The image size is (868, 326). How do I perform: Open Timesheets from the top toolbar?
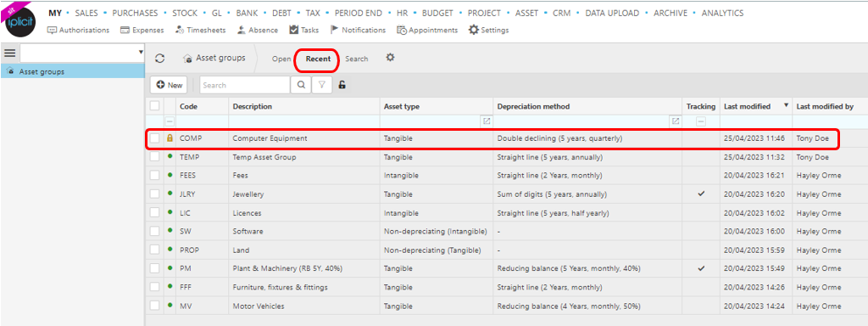pos(200,30)
